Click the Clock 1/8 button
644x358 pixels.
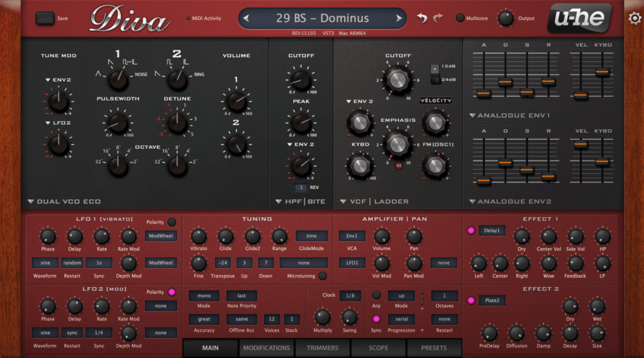click(350, 295)
